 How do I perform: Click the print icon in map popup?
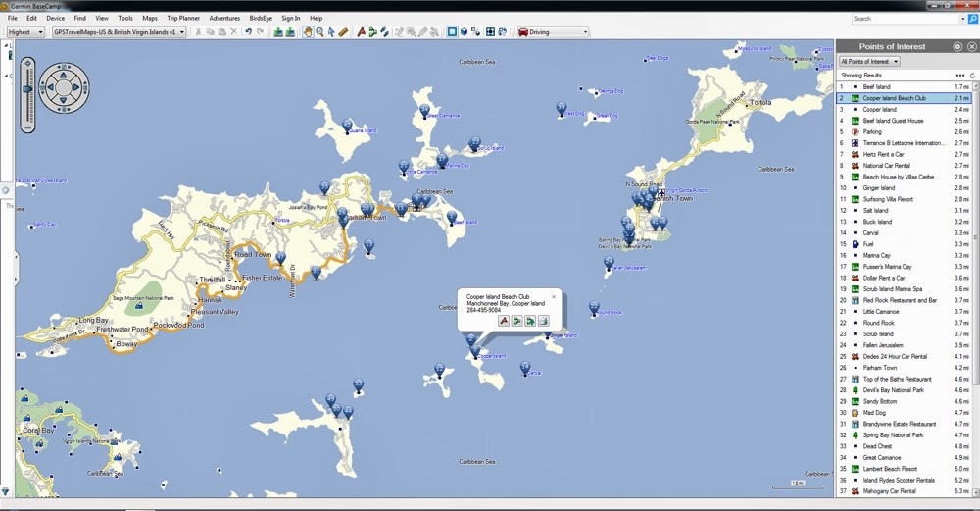(543, 321)
